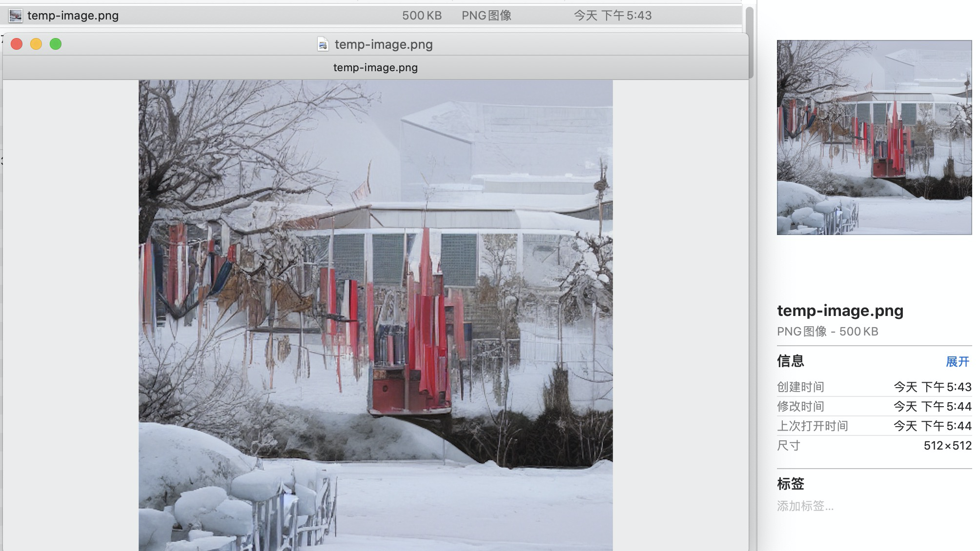Click the snowy image in Preview window
Image resolution: width=980 pixels, height=551 pixels.
pyautogui.click(x=375, y=315)
